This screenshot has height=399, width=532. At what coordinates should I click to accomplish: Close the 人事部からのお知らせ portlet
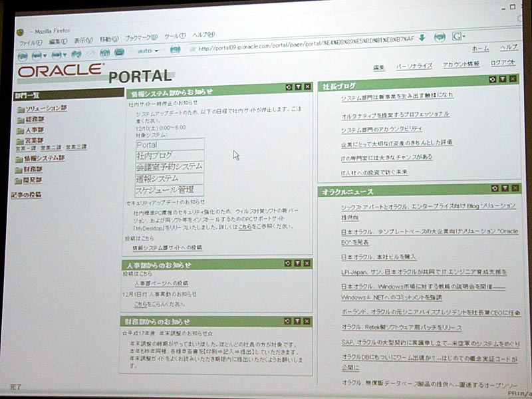point(307,263)
